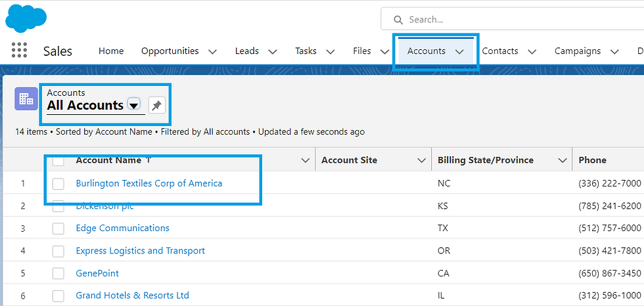Select the Grand Hotels & Resorts checkbox
644x306 pixels.
58,295
